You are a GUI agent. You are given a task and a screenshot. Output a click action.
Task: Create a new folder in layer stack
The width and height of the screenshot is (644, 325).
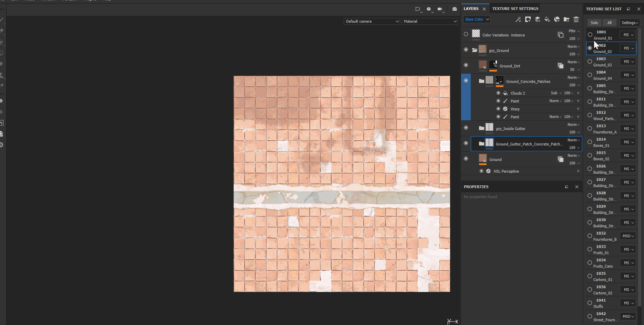pyautogui.click(x=567, y=20)
